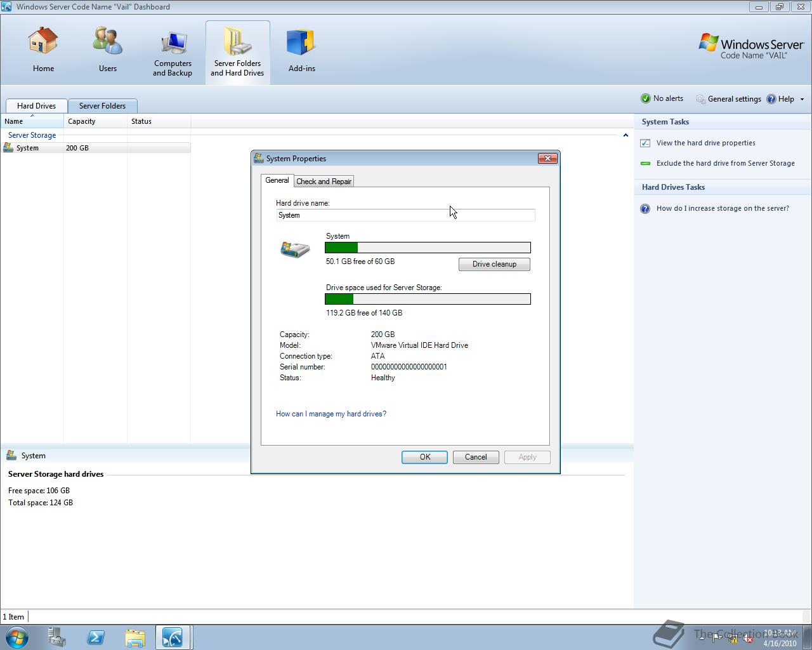Collapse the Server Storage group
The height and width of the screenshot is (650, 812).
pyautogui.click(x=625, y=135)
